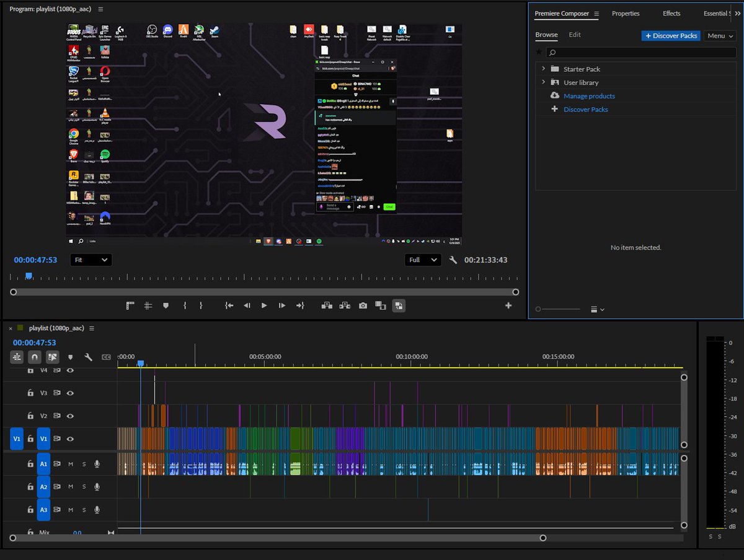Click the Composer search field

pos(641,53)
